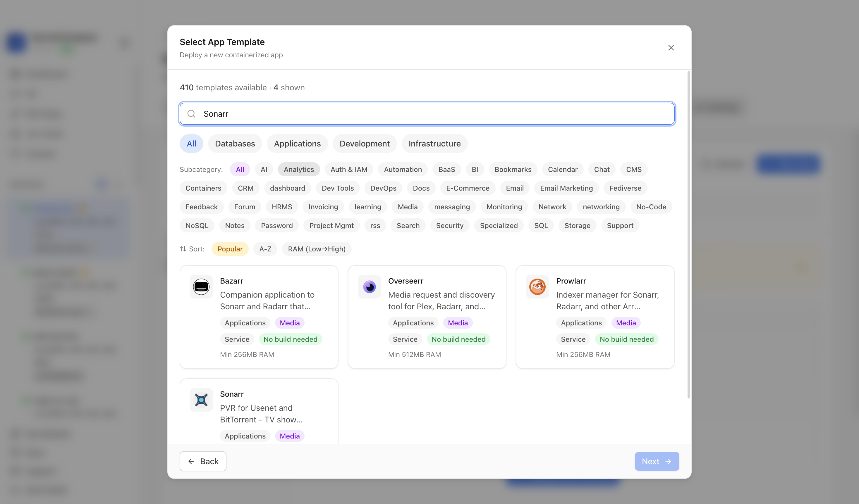Filter by Network subcategory

(x=552, y=207)
